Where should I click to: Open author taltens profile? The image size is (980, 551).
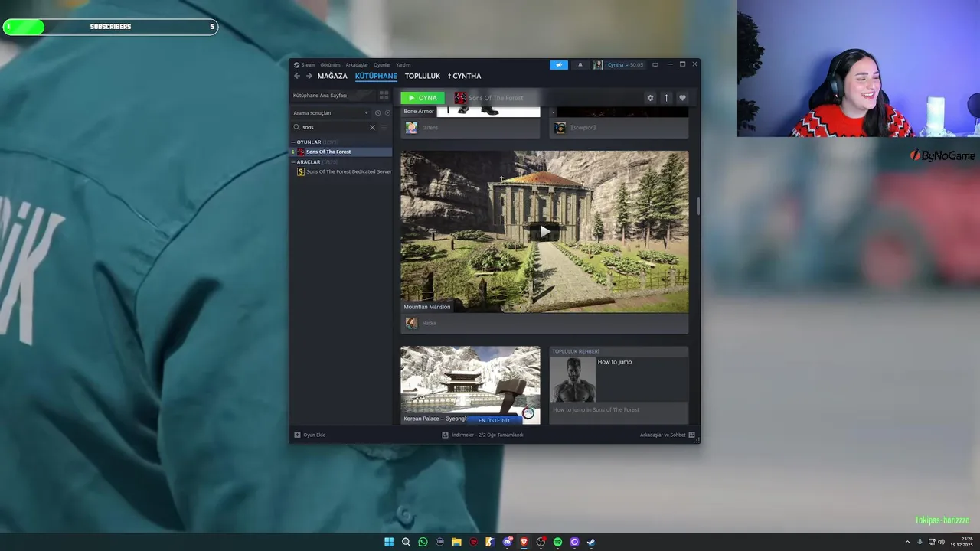pos(430,128)
